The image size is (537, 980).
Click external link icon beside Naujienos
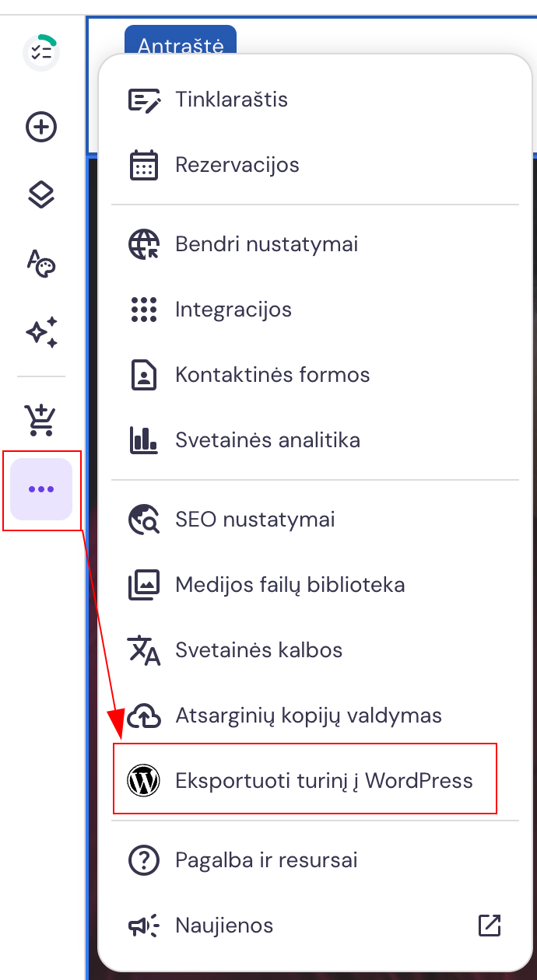(x=489, y=926)
